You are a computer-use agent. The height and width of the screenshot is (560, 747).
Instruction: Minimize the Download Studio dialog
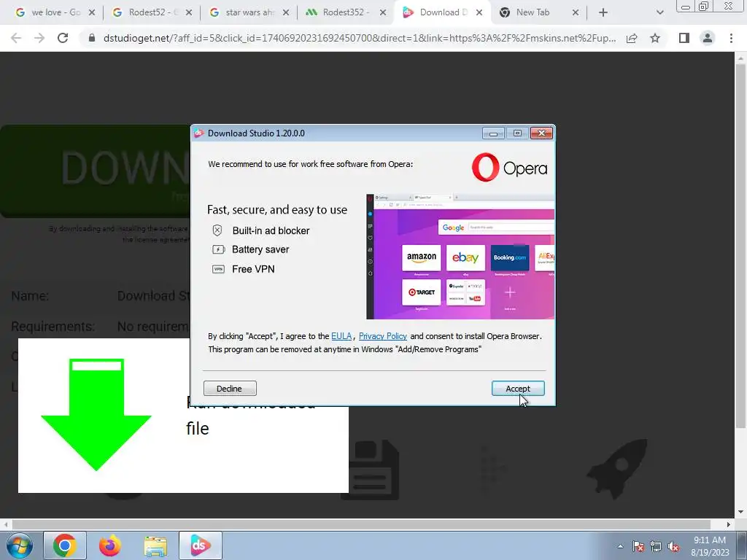click(493, 133)
